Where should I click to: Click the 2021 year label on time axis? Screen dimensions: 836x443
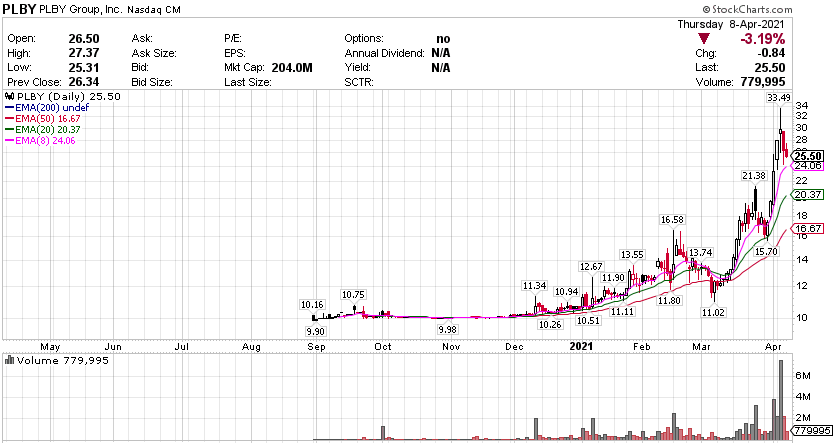click(x=581, y=347)
